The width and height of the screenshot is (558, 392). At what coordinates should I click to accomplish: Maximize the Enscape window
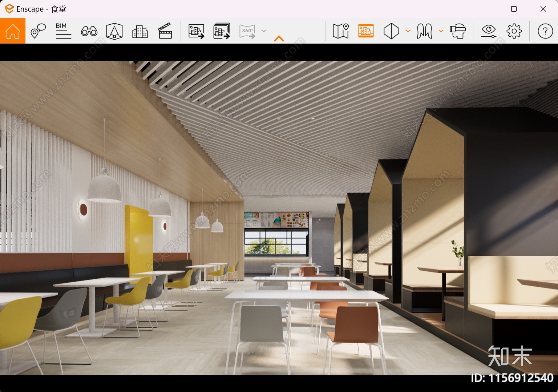click(x=514, y=9)
